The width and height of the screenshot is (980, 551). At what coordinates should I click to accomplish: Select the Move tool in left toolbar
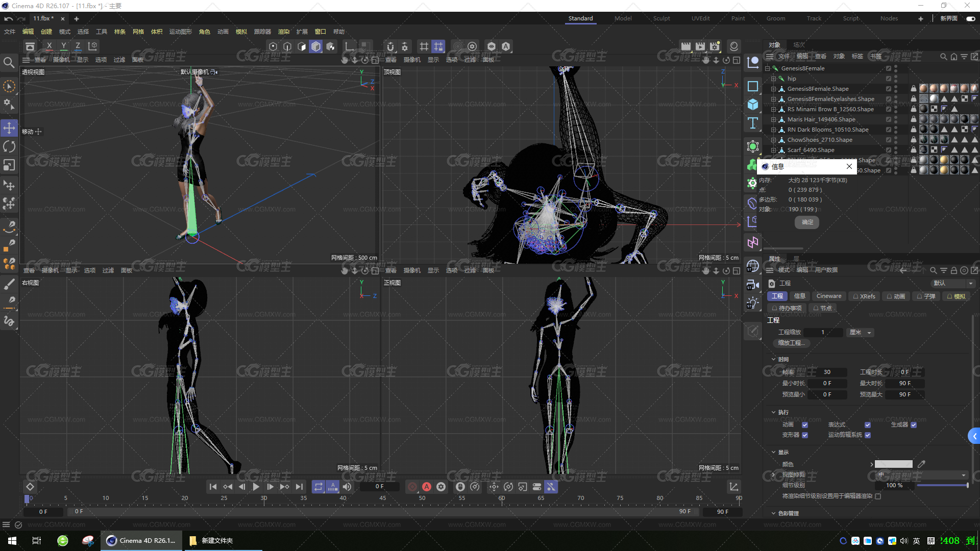9,128
